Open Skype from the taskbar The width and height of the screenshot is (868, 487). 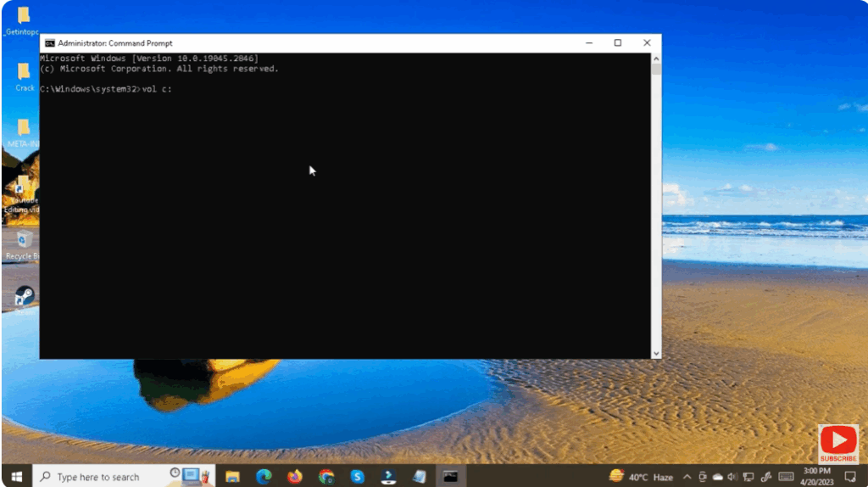(x=357, y=476)
